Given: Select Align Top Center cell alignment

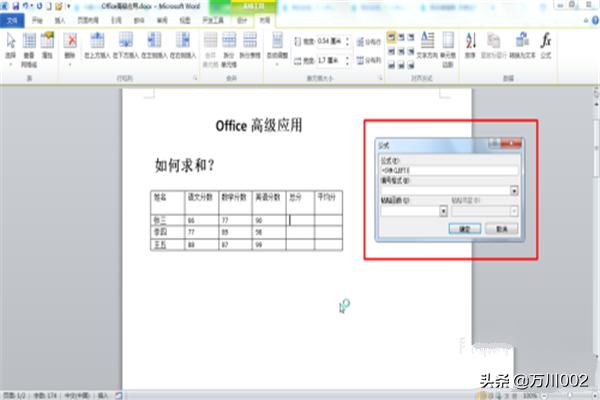Looking at the screenshot, I should point(401,37).
